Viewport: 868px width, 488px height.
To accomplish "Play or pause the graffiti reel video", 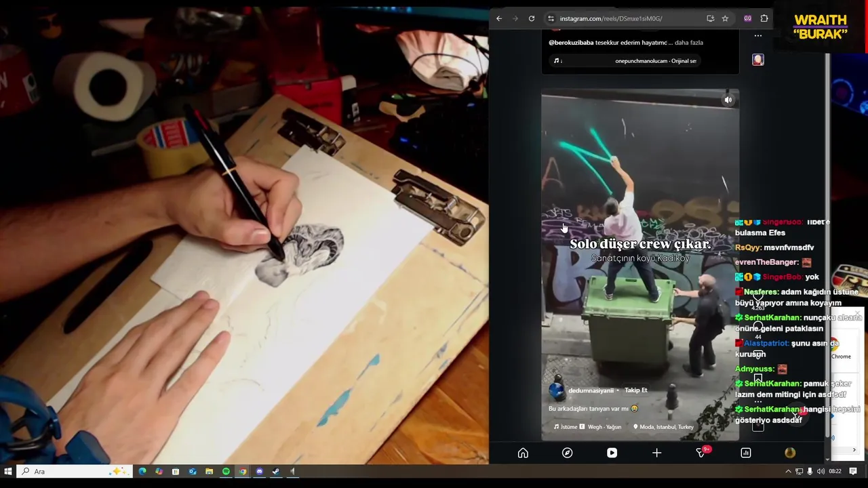I will pyautogui.click(x=640, y=265).
